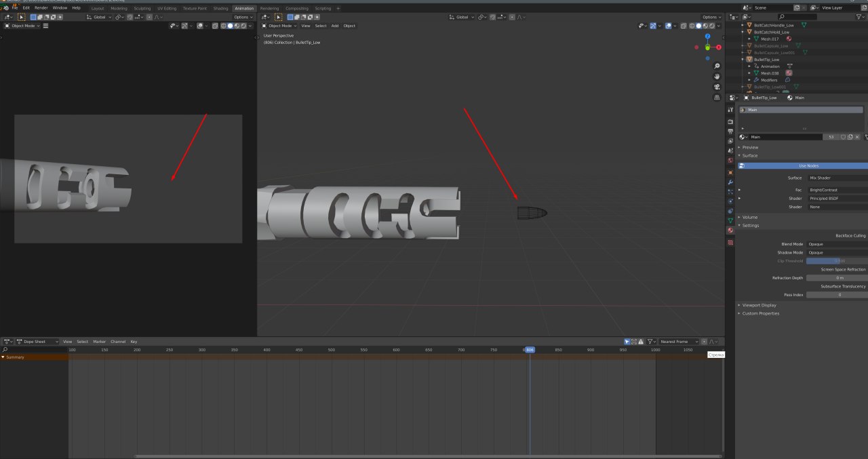Click the hand pan view icon
This screenshot has height=459, width=868.
717,76
